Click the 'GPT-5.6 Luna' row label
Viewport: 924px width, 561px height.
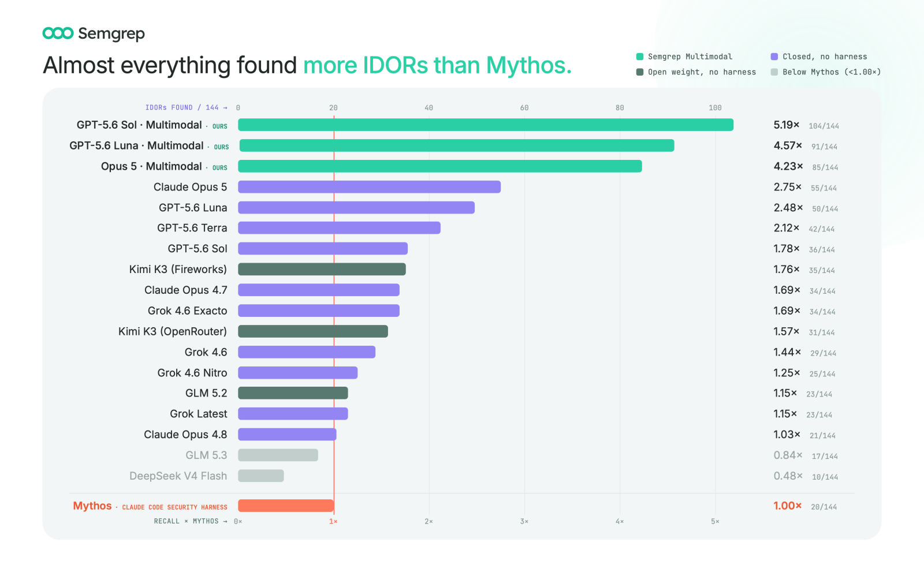193,208
